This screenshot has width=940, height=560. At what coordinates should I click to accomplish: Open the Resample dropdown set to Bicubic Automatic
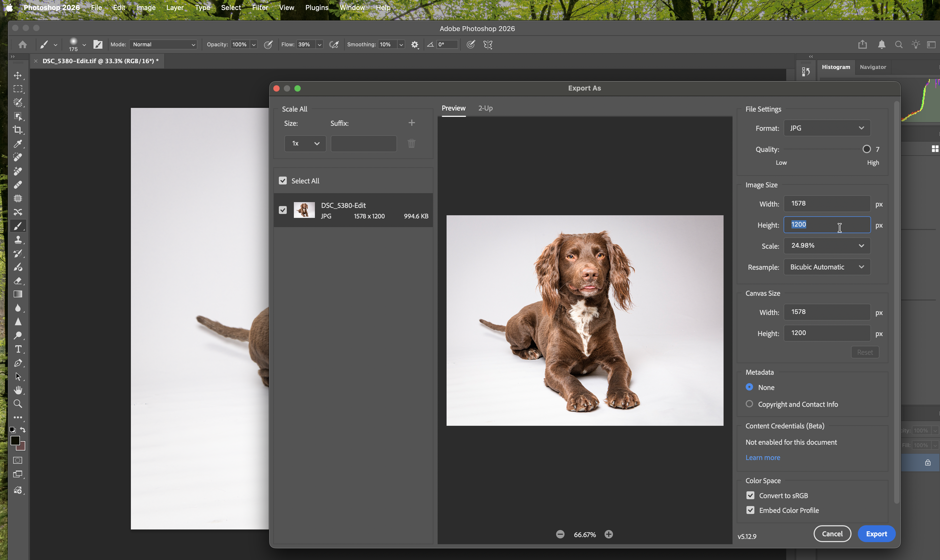[827, 267]
